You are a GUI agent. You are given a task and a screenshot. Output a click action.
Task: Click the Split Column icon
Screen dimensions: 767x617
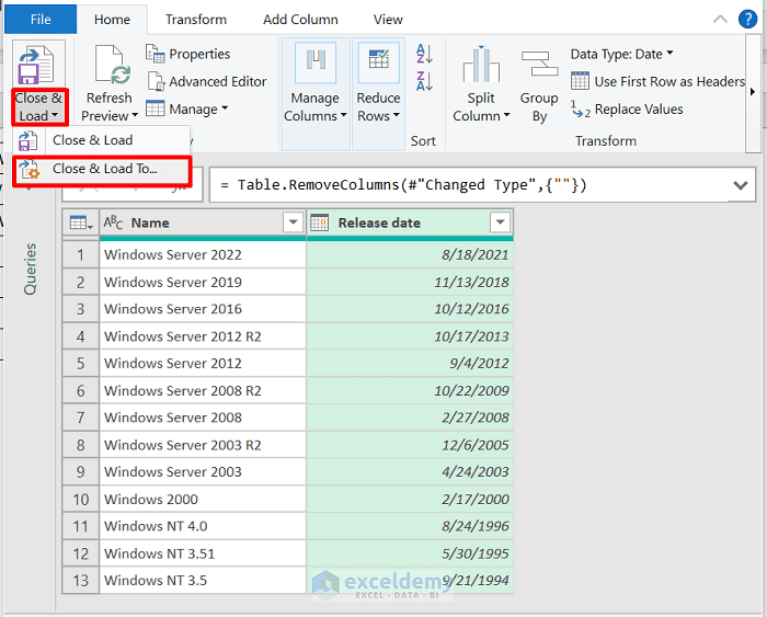click(481, 64)
